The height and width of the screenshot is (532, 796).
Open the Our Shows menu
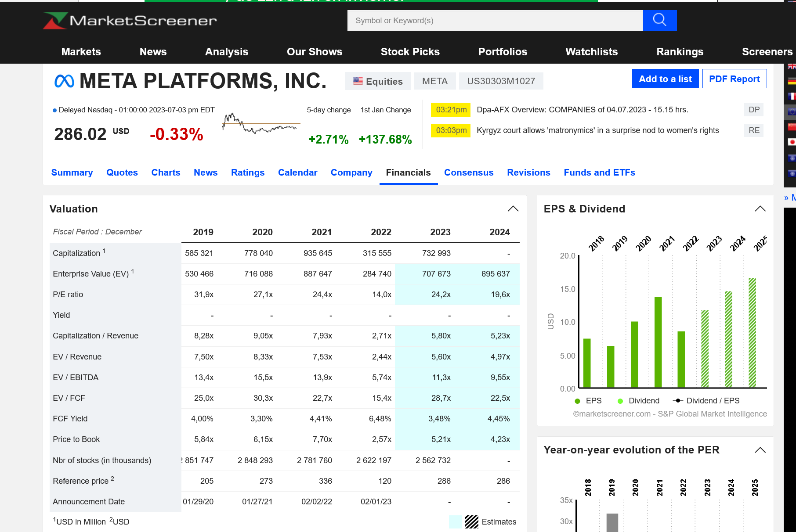[x=315, y=52]
